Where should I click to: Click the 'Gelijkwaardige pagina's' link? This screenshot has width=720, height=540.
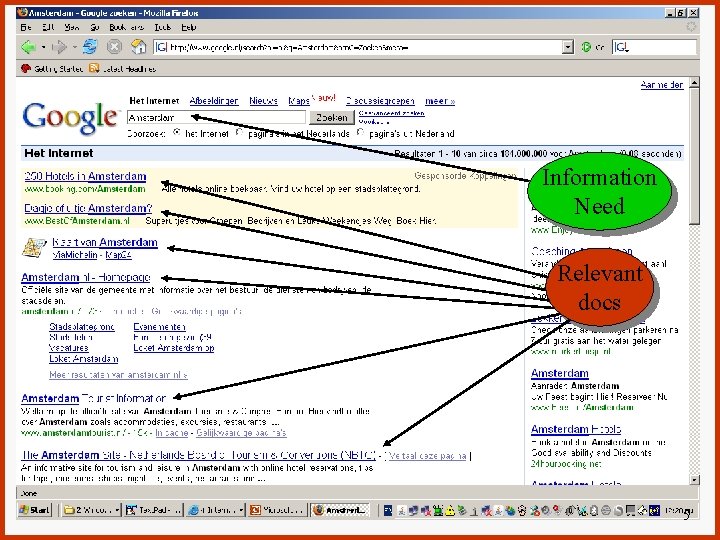tap(241, 433)
